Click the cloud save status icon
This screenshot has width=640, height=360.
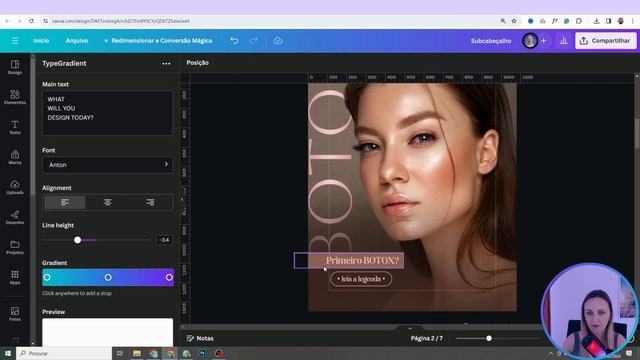tap(278, 41)
